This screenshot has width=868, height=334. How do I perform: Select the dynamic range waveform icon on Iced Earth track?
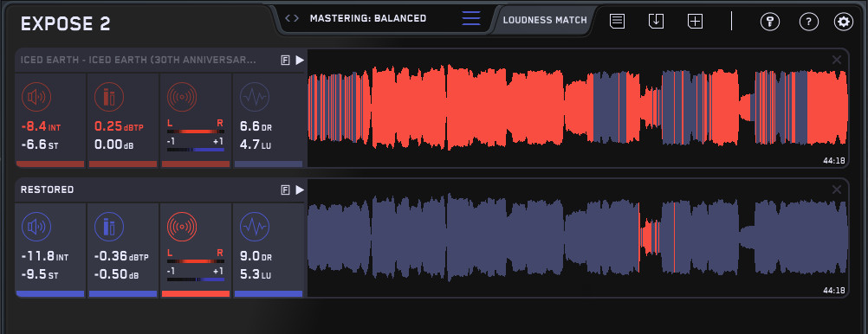click(255, 98)
